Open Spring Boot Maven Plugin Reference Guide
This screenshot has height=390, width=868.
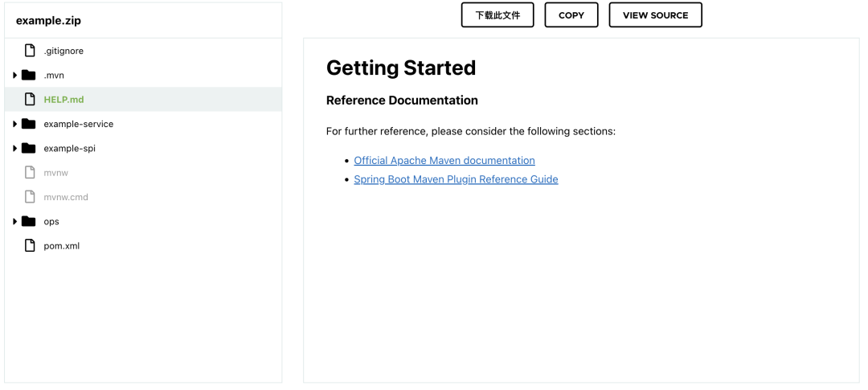[457, 179]
